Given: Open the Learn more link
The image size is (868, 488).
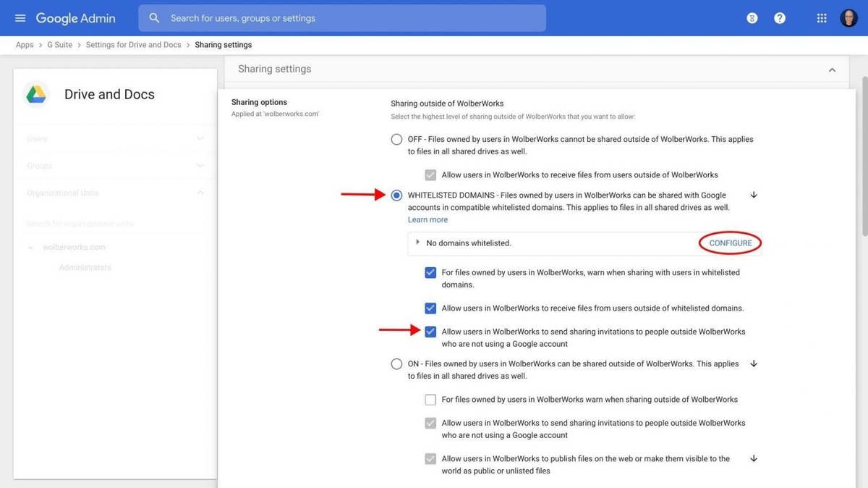Looking at the screenshot, I should [x=427, y=219].
